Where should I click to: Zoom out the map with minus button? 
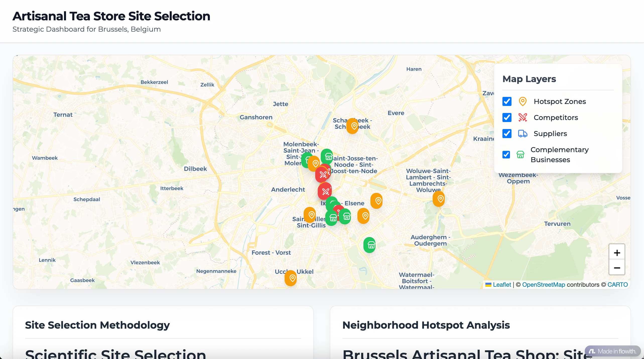point(617,268)
